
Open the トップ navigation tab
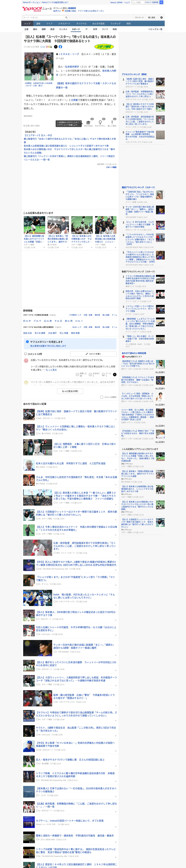pyautogui.click(x=27, y=24)
